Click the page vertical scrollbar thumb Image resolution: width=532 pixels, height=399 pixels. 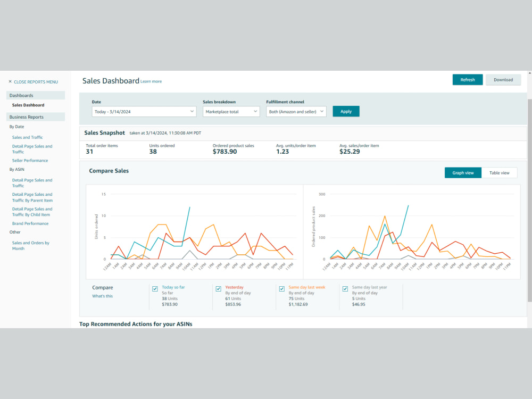(x=530, y=200)
